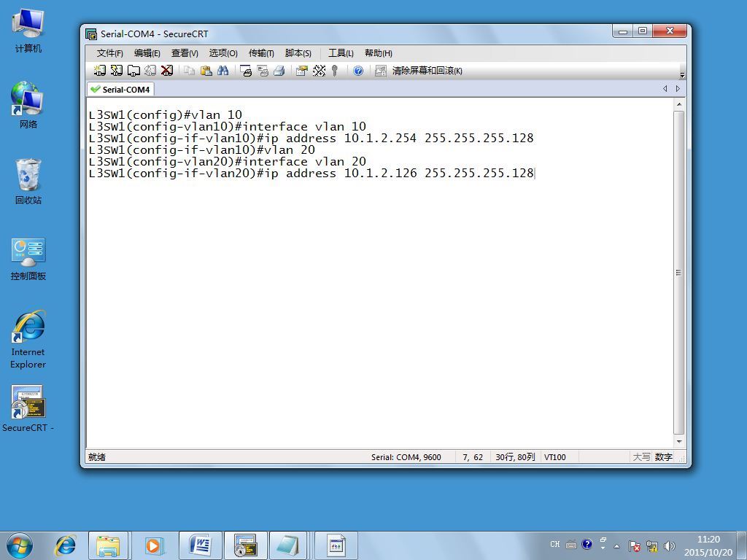Click the 'interface vlan 20' terminal line
The image size is (747, 560).
(228, 161)
